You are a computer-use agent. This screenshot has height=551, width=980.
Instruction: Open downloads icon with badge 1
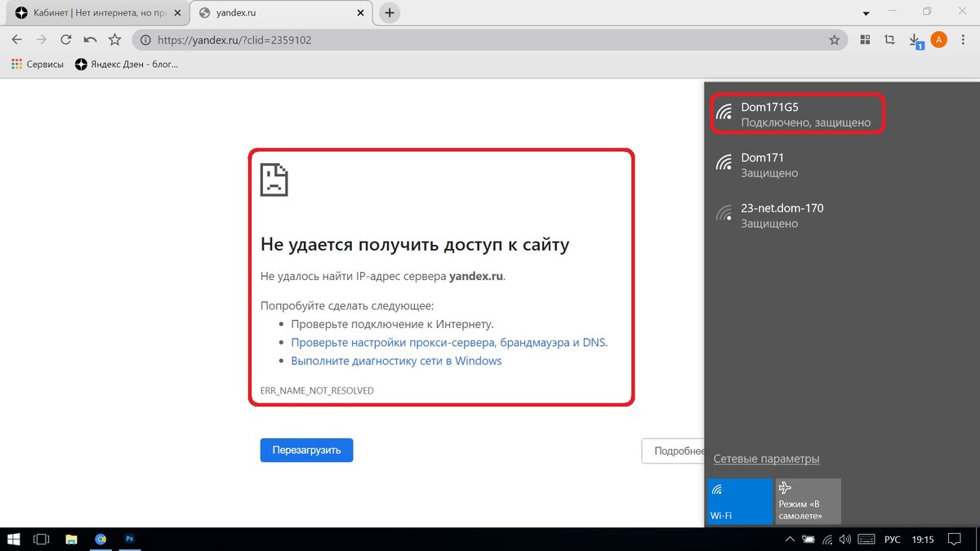pyautogui.click(x=916, y=40)
